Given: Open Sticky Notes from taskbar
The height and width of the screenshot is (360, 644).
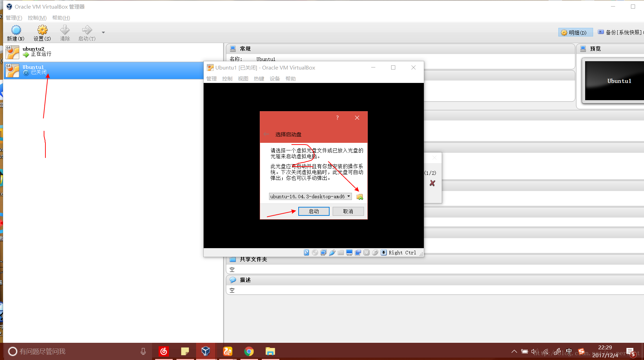Looking at the screenshot, I should pos(185,351).
